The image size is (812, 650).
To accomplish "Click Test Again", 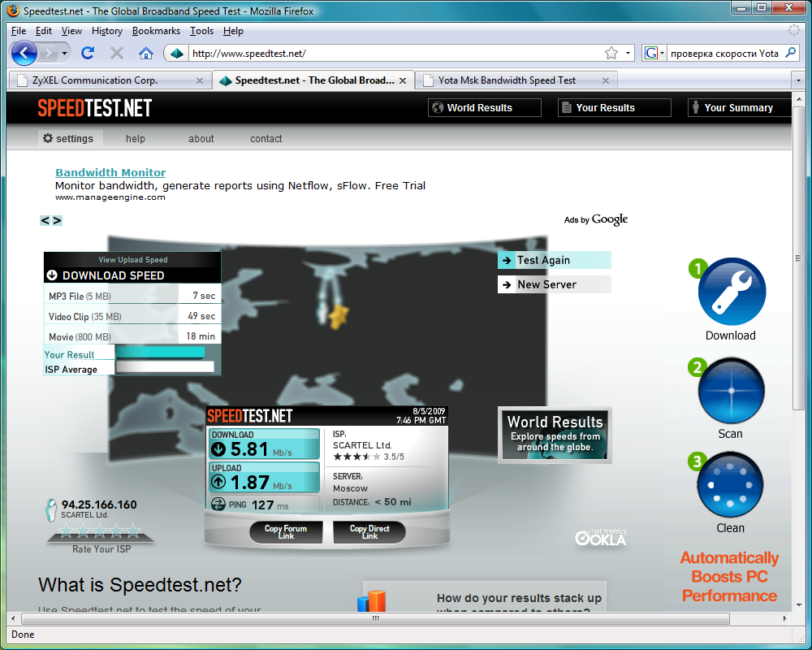I will [x=554, y=260].
